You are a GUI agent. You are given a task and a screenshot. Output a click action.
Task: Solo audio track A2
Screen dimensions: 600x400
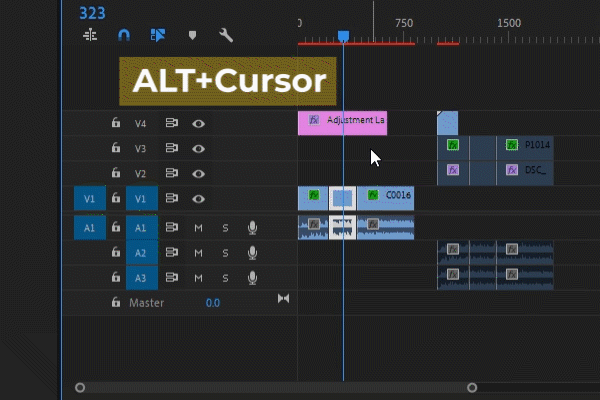[x=225, y=253]
